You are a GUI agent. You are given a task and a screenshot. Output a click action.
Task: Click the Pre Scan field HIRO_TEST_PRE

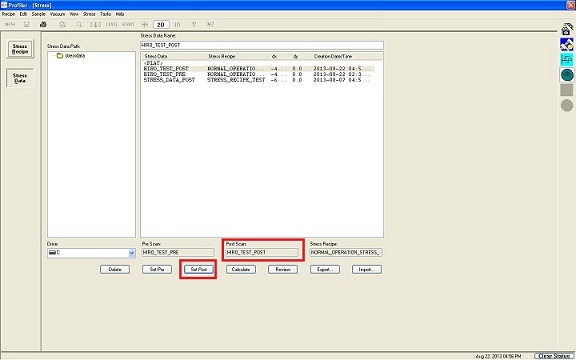178,252
